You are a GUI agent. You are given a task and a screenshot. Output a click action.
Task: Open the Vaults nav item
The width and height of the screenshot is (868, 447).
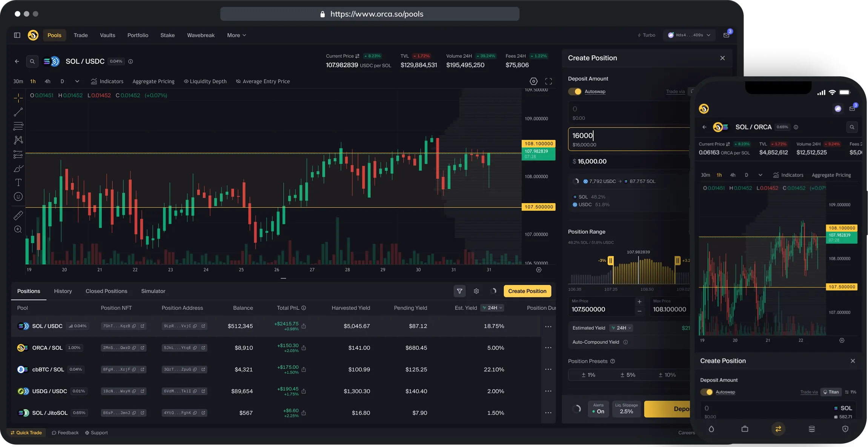108,35
